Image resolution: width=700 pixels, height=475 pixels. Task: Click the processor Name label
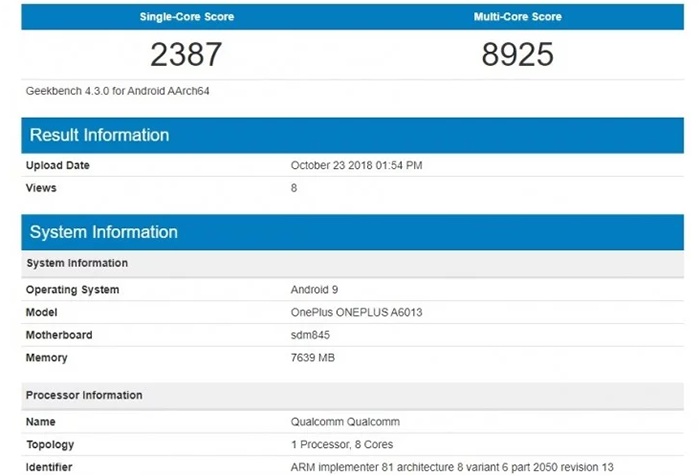pos(41,422)
